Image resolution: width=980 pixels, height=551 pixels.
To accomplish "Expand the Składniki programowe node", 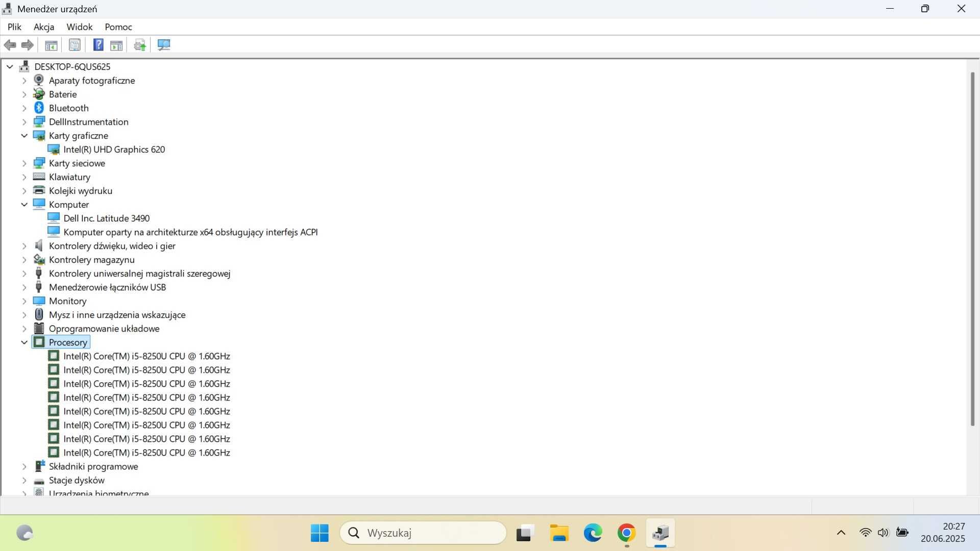I will (x=24, y=466).
